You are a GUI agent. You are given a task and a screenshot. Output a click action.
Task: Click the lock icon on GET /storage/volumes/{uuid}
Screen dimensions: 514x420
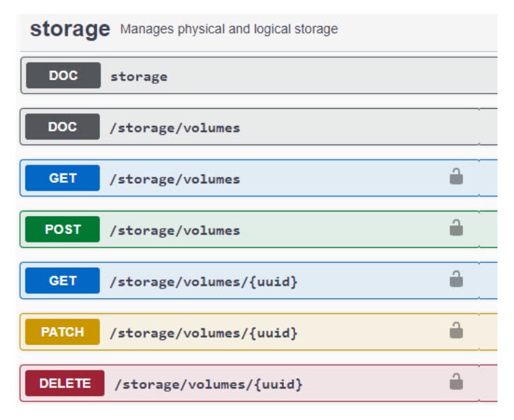[456, 280]
